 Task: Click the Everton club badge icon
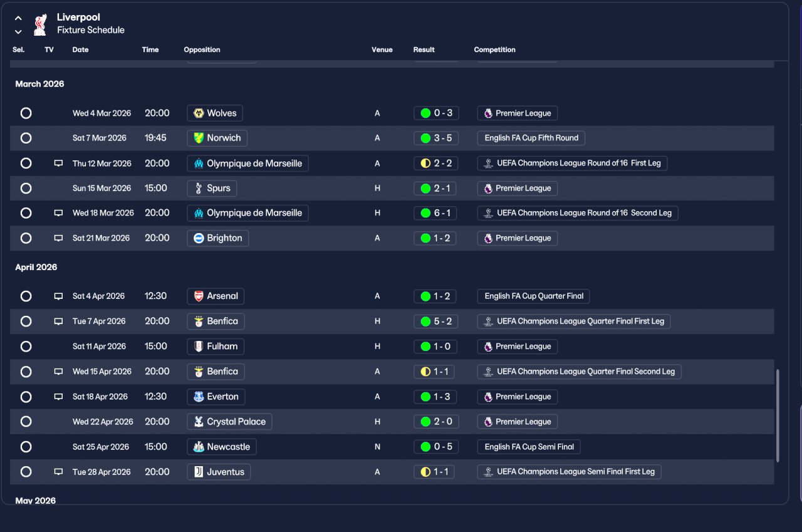pos(199,397)
